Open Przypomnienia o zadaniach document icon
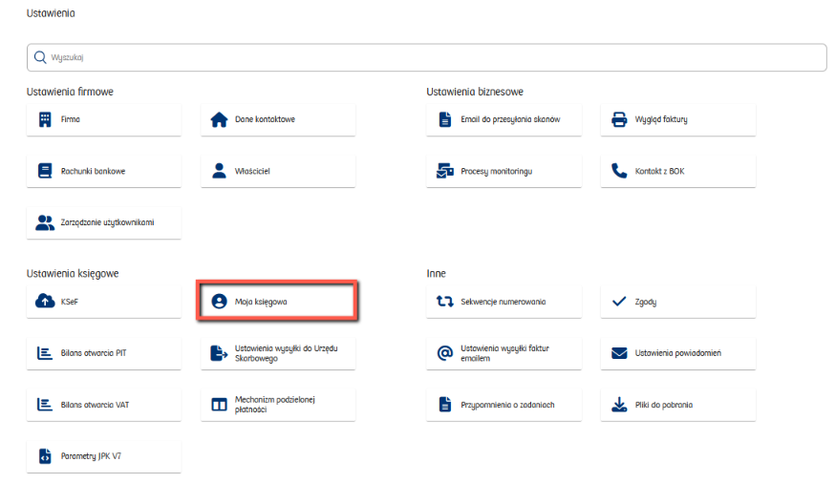 click(445, 405)
